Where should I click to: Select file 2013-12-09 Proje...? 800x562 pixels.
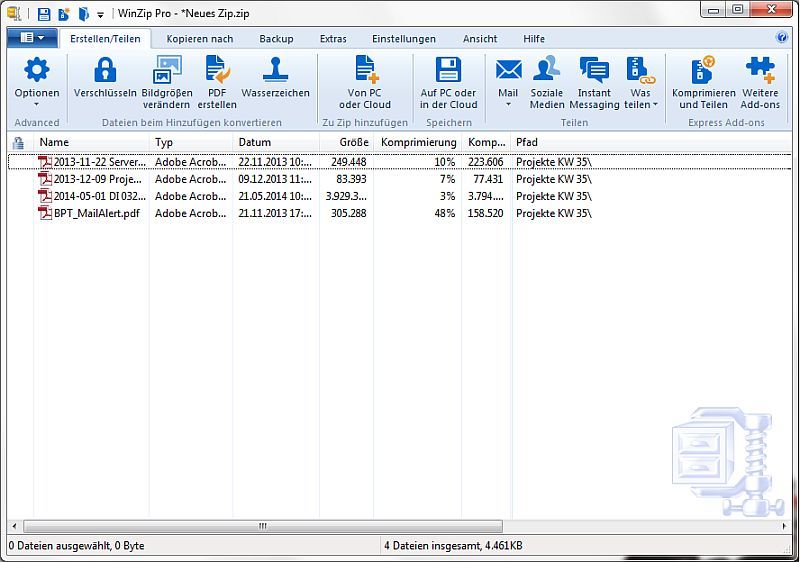(x=97, y=179)
